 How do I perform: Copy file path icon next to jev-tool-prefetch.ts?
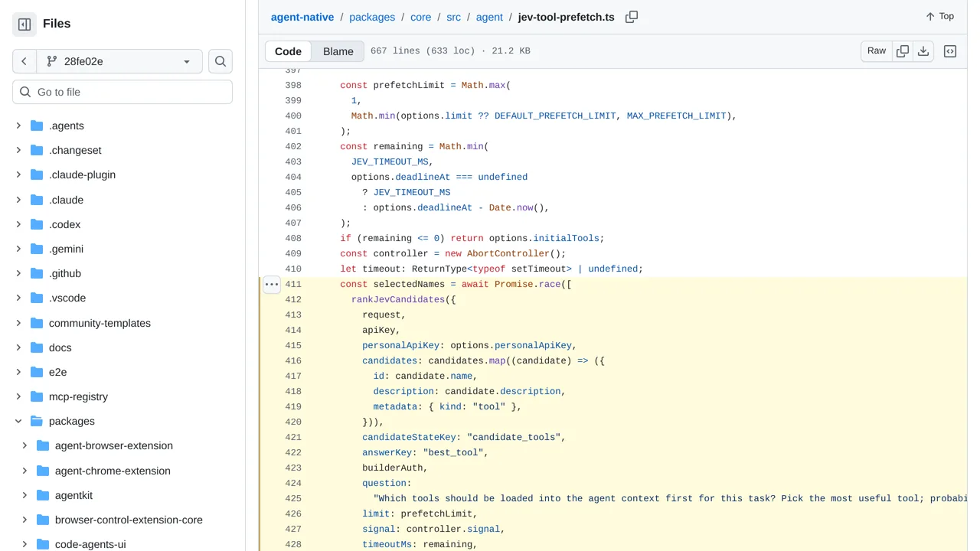click(x=632, y=17)
